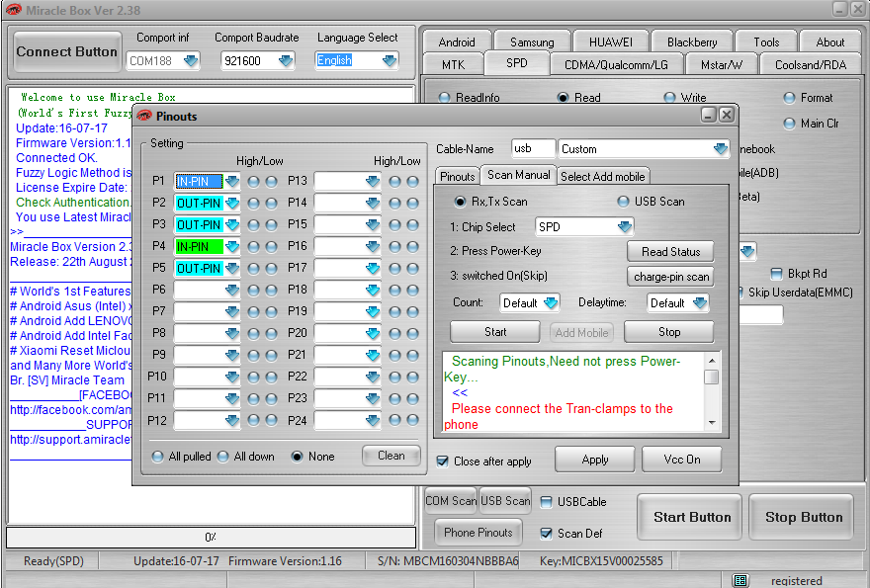
Task: Enable the USBCable checkbox
Action: tap(546, 502)
